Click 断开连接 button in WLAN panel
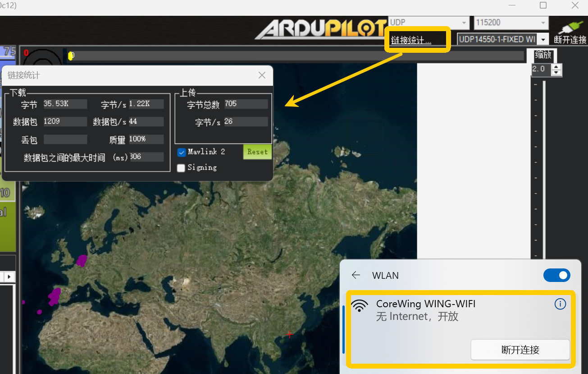The height and width of the screenshot is (374, 588). pos(520,350)
